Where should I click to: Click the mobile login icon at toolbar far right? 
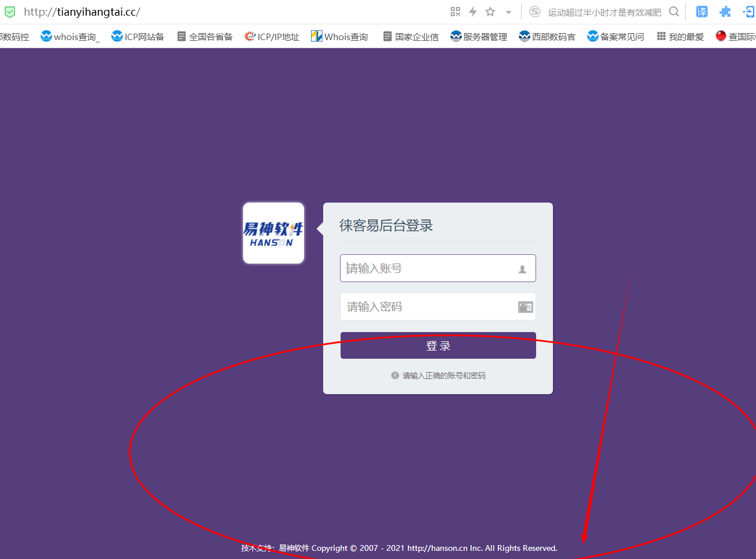coord(749,12)
